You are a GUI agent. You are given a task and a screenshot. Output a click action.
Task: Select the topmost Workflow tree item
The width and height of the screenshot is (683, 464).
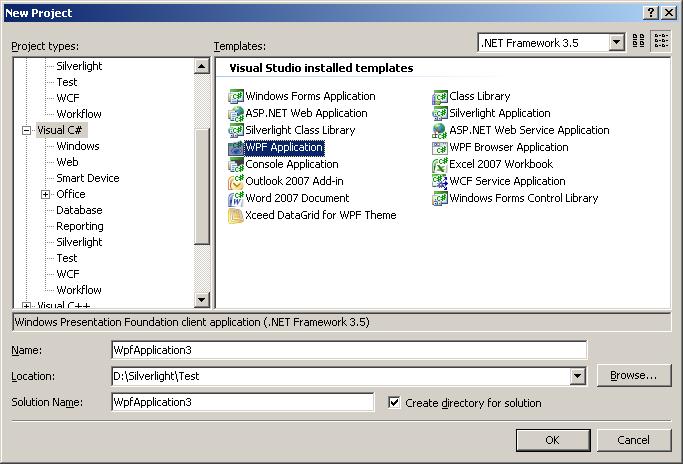pos(79,114)
